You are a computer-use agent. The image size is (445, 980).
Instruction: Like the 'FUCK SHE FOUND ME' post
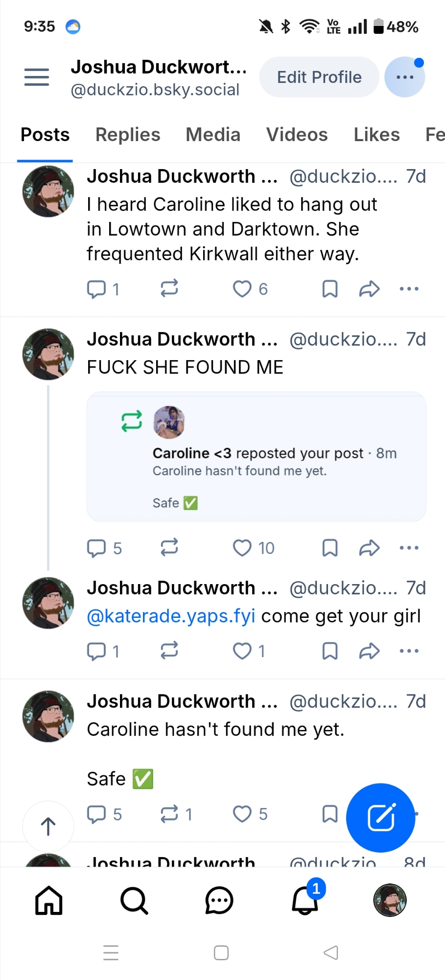click(242, 548)
